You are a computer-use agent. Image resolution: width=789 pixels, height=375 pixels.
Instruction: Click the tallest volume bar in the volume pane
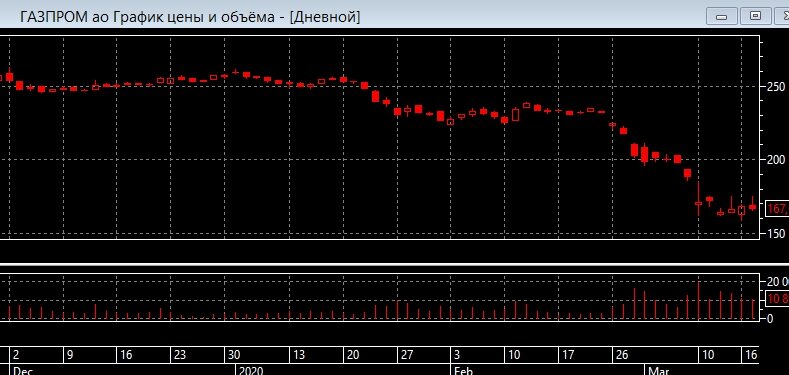(698, 301)
